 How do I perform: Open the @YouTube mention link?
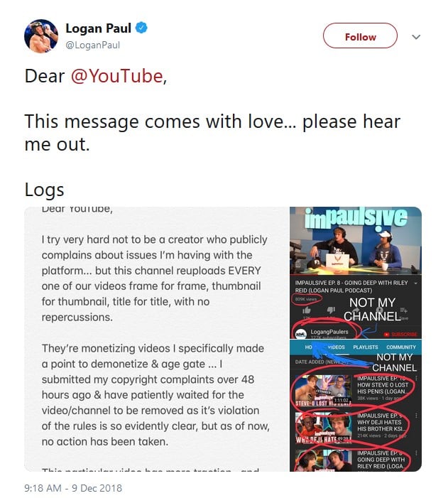tap(117, 76)
